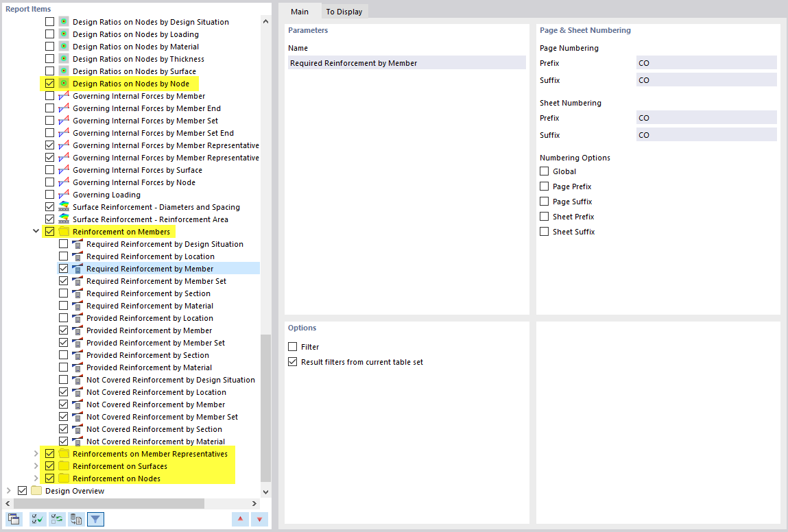
Task: Click the Reinforcement on Members folder icon
Action: 64,232
